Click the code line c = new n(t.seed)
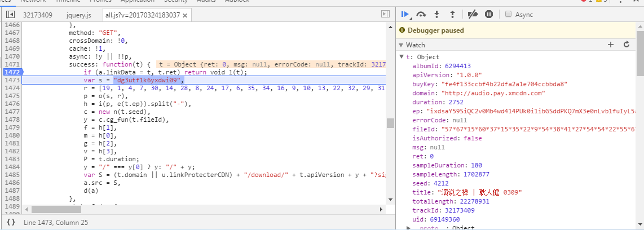The height and width of the screenshot is (230, 644). pyautogui.click(x=117, y=111)
